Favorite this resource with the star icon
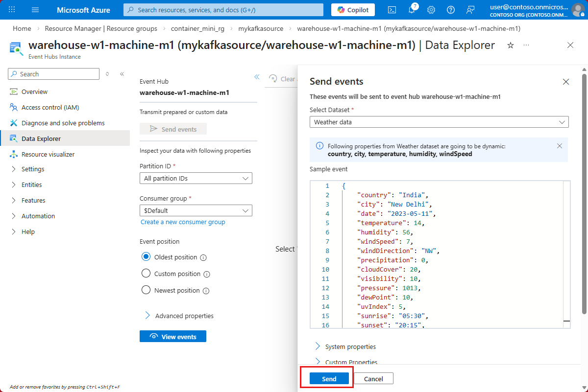 (511, 45)
